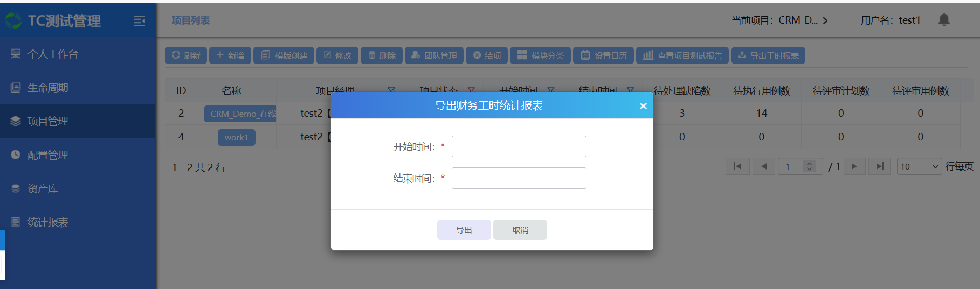The width and height of the screenshot is (980, 289).
Task: Open the 项目经理 column filter
Action: (x=391, y=89)
